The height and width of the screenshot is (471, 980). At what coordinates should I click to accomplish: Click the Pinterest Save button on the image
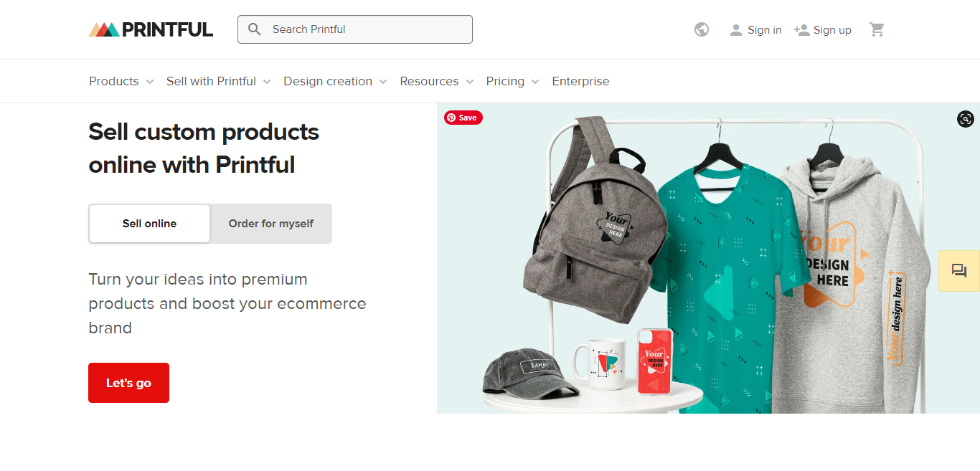pyautogui.click(x=463, y=117)
